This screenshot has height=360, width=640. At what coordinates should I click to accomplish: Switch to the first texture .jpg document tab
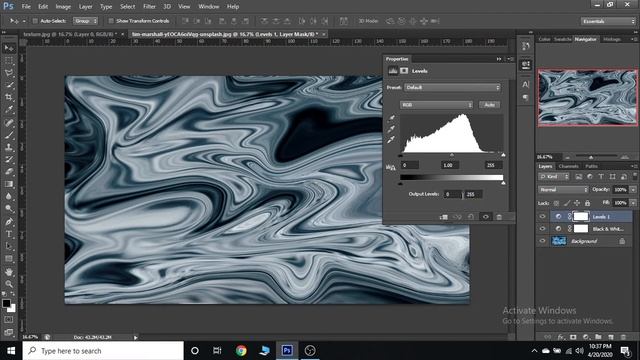pyautogui.click(x=70, y=34)
